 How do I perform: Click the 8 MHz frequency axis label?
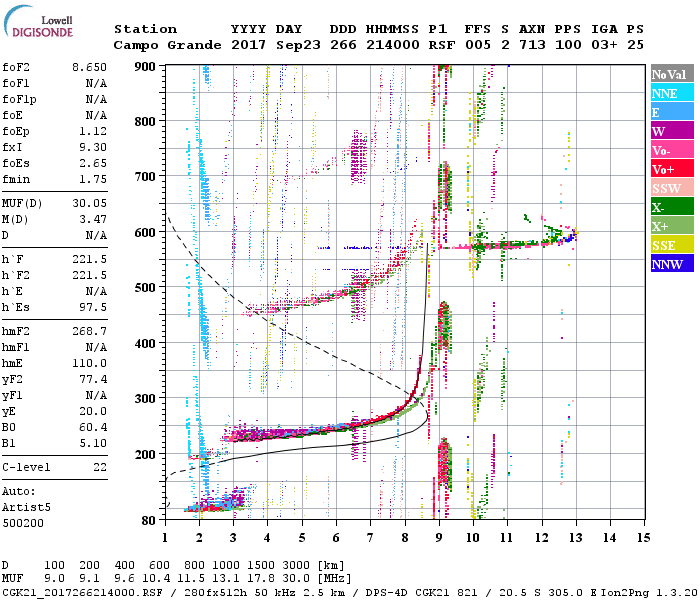(x=404, y=538)
